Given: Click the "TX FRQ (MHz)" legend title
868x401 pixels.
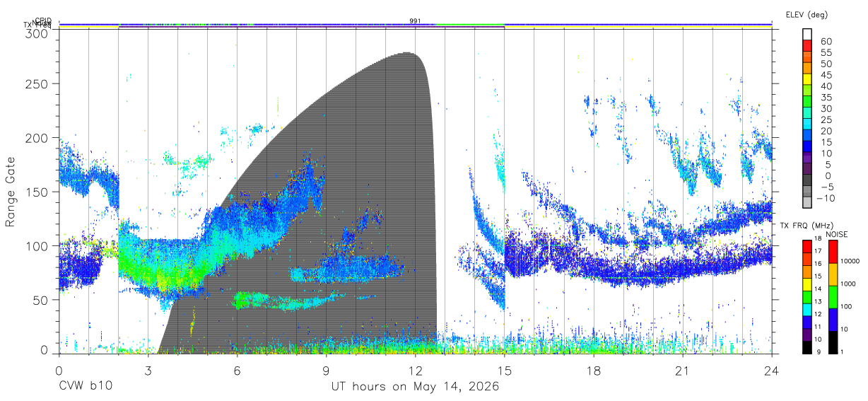Looking at the screenshot, I should pyautogui.click(x=807, y=226).
